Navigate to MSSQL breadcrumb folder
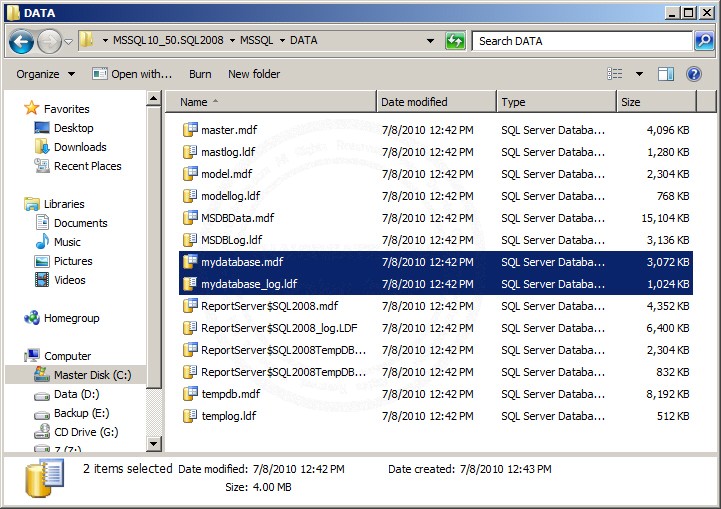 click(257, 40)
